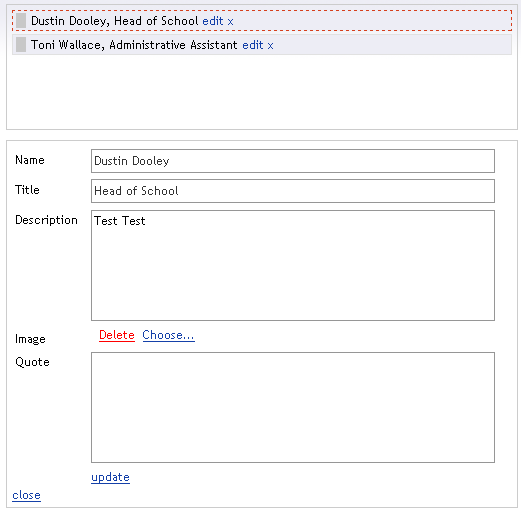Click inside the empty Quote text area

coord(293,407)
